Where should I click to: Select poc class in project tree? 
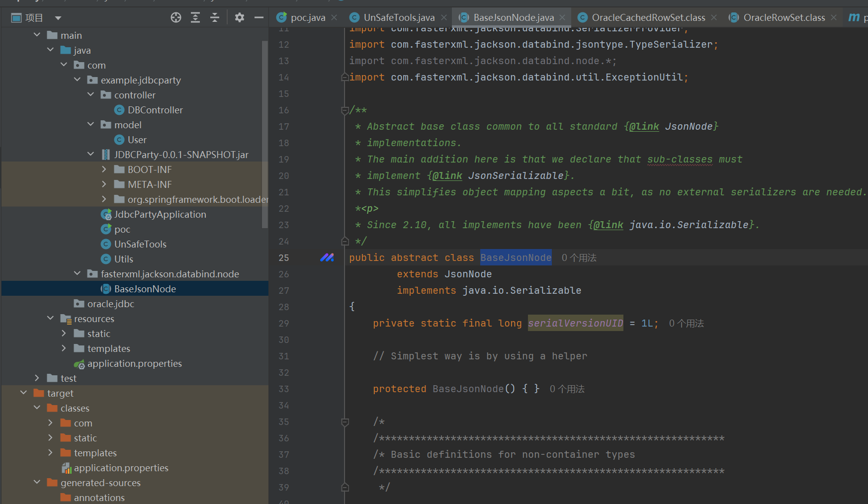pyautogui.click(x=122, y=229)
